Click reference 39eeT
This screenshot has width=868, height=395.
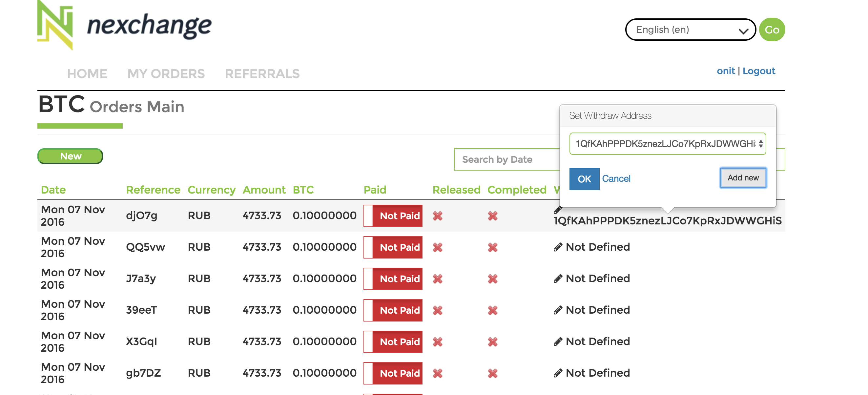(141, 310)
